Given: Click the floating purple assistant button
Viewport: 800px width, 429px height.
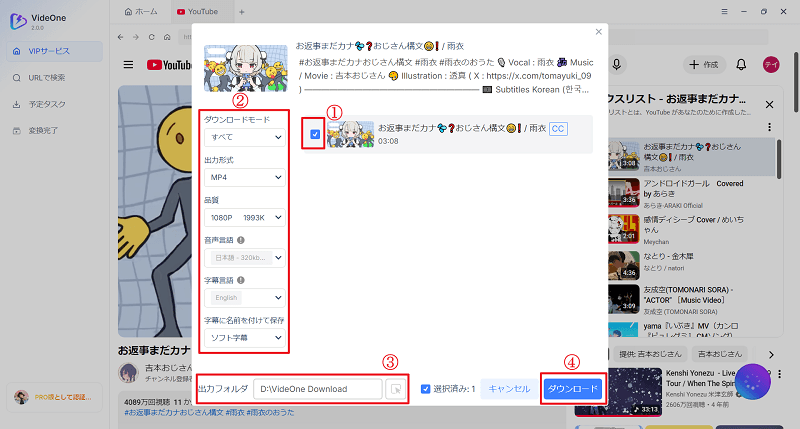Looking at the screenshot, I should pos(753,382).
